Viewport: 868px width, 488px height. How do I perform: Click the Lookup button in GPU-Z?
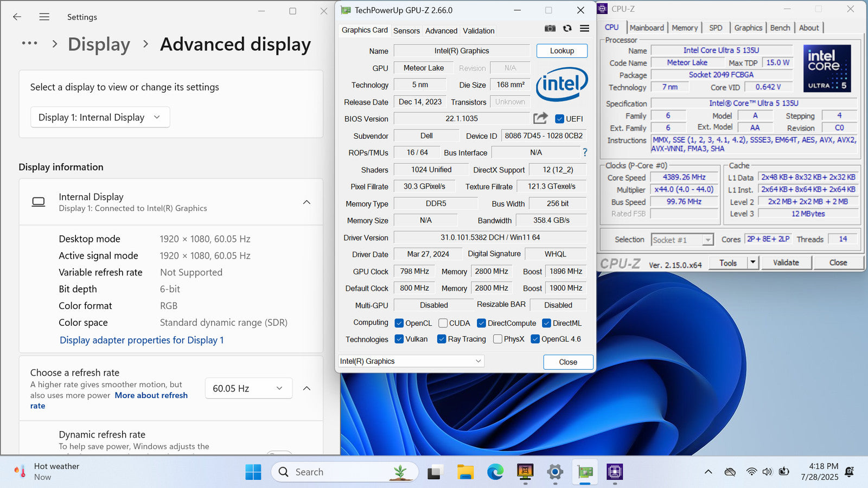pyautogui.click(x=561, y=50)
